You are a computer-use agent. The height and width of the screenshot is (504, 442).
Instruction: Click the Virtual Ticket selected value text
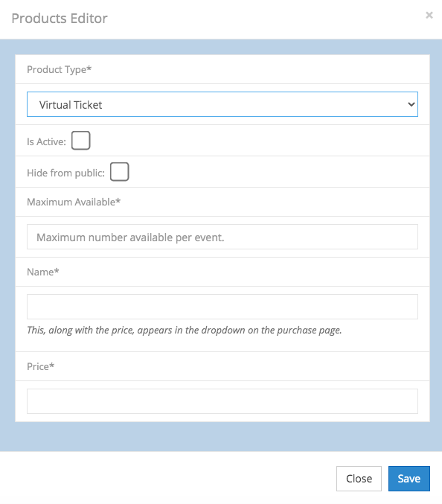[71, 105]
